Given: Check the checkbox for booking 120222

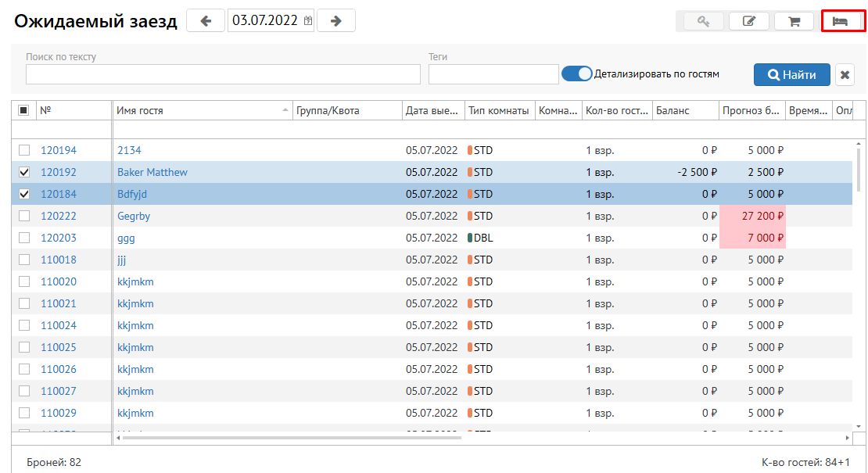Looking at the screenshot, I should coord(24,216).
